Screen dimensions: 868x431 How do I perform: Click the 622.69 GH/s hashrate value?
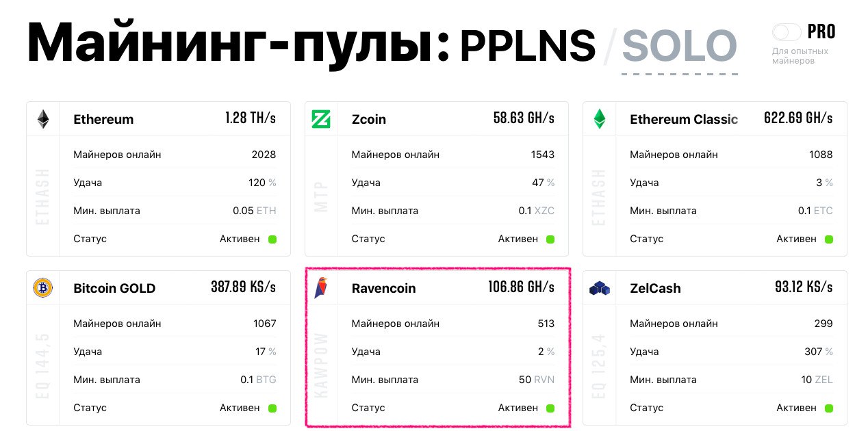tap(798, 118)
